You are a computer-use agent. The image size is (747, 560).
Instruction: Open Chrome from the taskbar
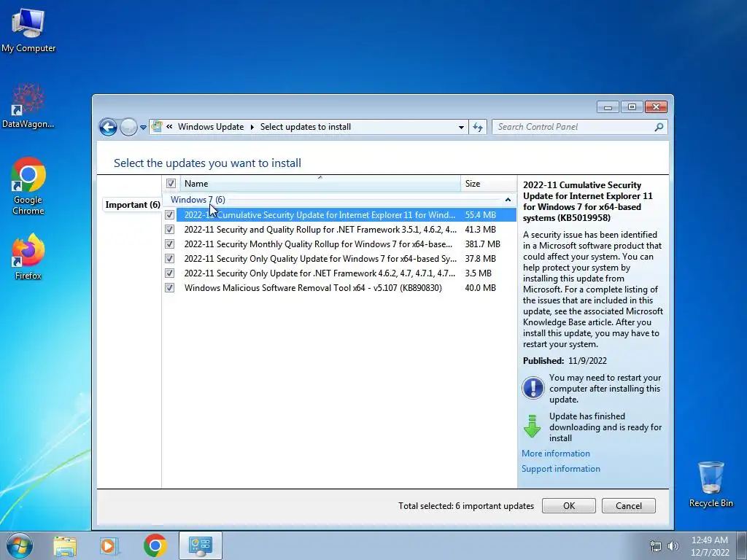point(155,545)
